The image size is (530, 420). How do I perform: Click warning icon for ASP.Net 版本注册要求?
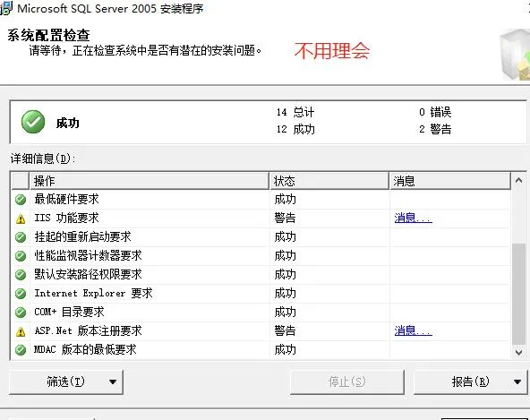[21, 331]
